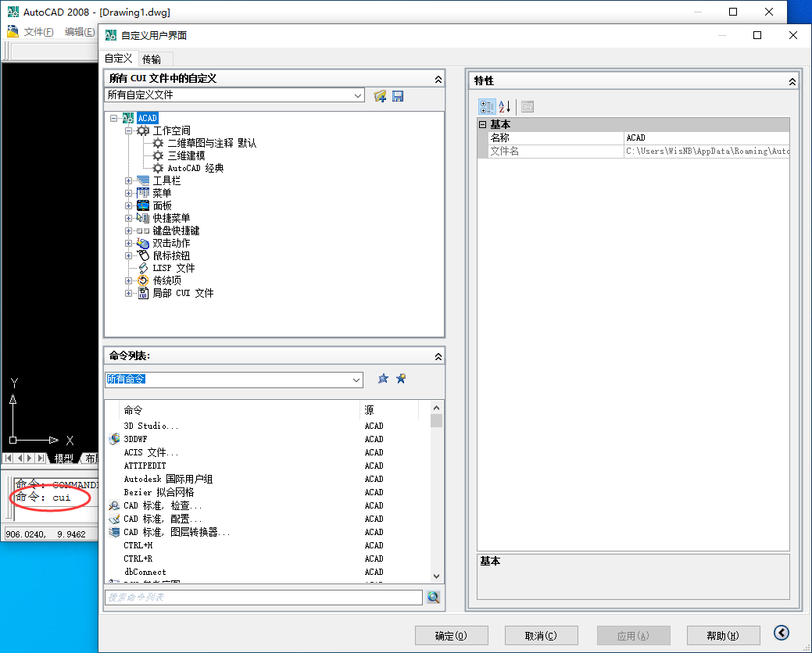Click the load partial customization file icon
Screen dimensions: 812x653
(380, 96)
